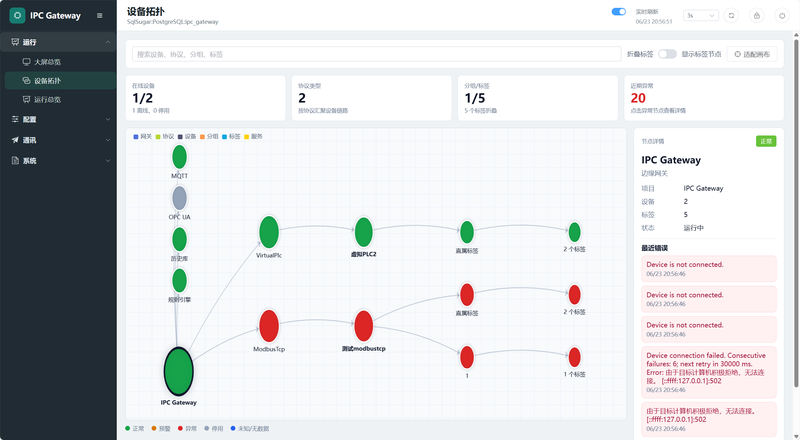
Task: Turn off the real-time refresh switch
Action: 619,12
